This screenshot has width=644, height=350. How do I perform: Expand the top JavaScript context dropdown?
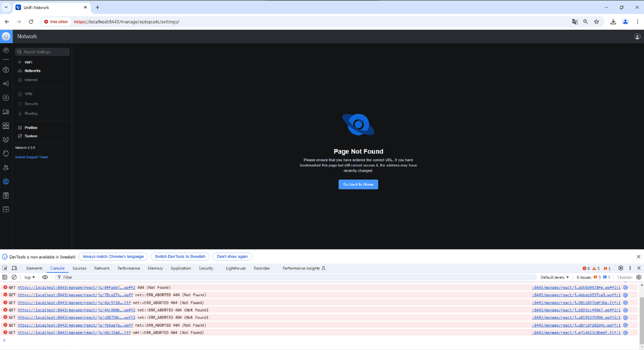pos(30,277)
